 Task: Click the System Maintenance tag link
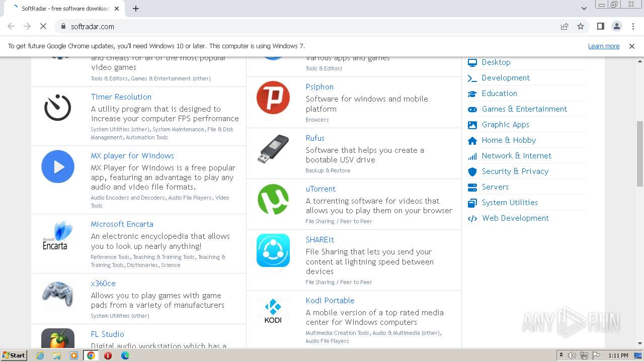click(179, 129)
